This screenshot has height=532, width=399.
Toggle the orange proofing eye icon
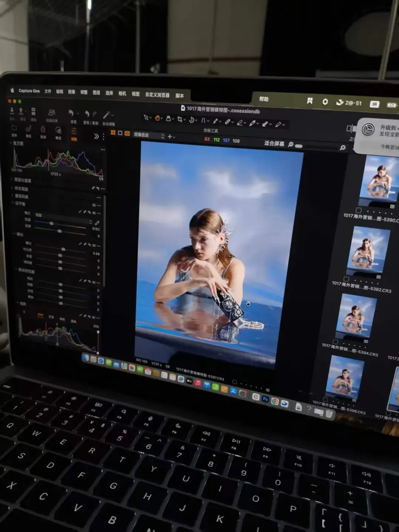[x=127, y=133]
